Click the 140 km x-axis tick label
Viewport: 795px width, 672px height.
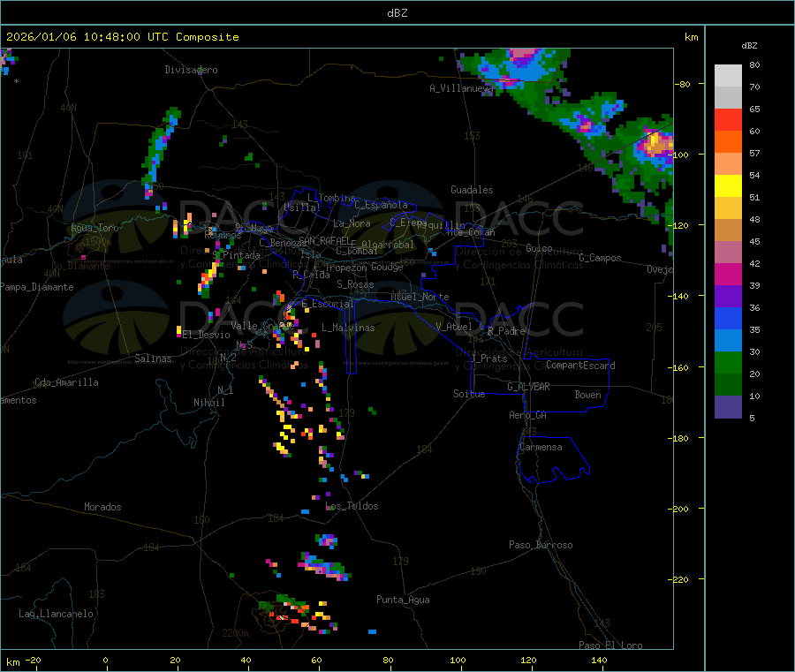(599, 660)
